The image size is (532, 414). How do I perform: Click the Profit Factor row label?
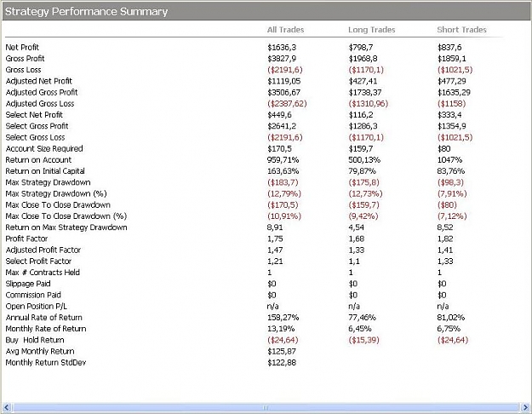tap(26, 239)
